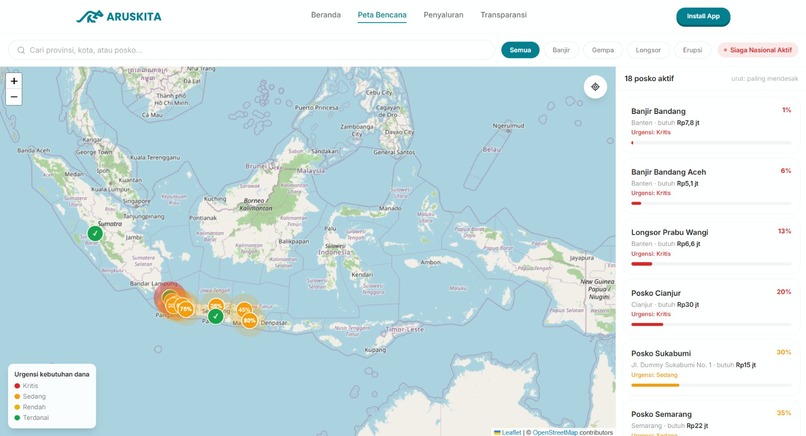Click the green Terdanai legend dot
The width and height of the screenshot is (806, 436).
17,417
